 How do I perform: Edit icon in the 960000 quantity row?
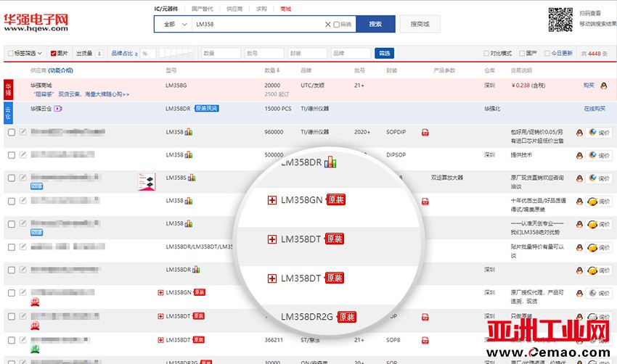point(23,132)
